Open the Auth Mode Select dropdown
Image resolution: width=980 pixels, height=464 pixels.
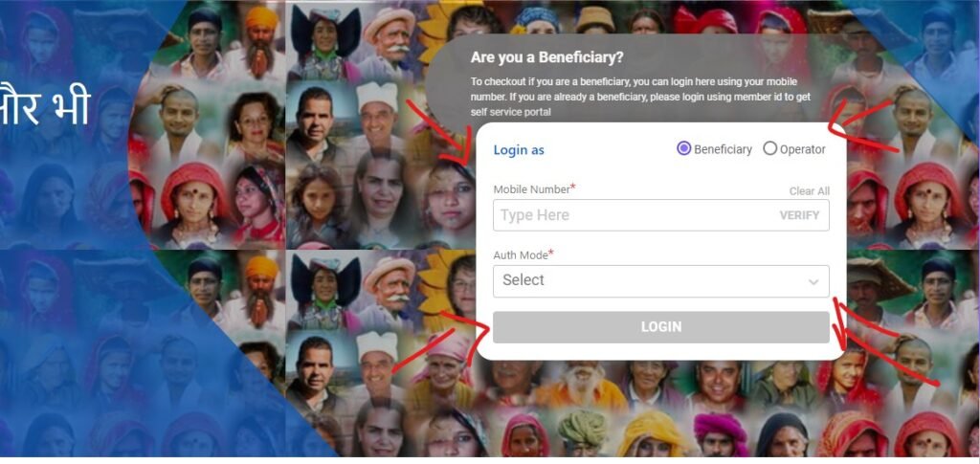pos(660,281)
